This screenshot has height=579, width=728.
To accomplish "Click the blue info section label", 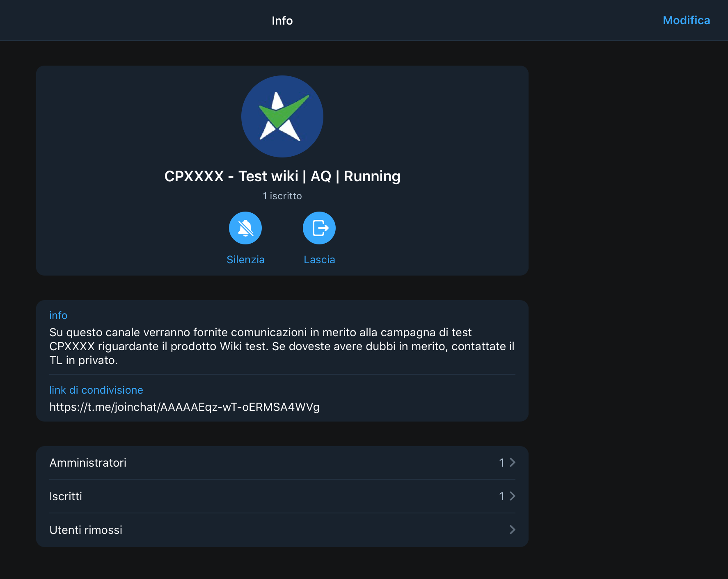I will pos(58,315).
